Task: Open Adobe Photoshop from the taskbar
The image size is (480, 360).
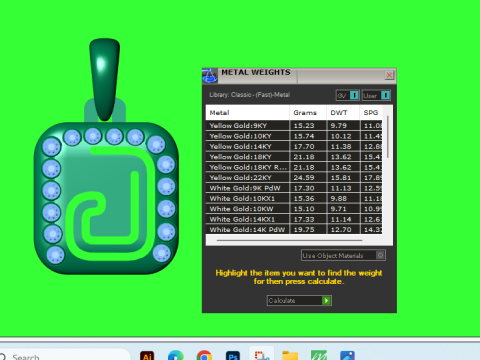Action: point(233,355)
